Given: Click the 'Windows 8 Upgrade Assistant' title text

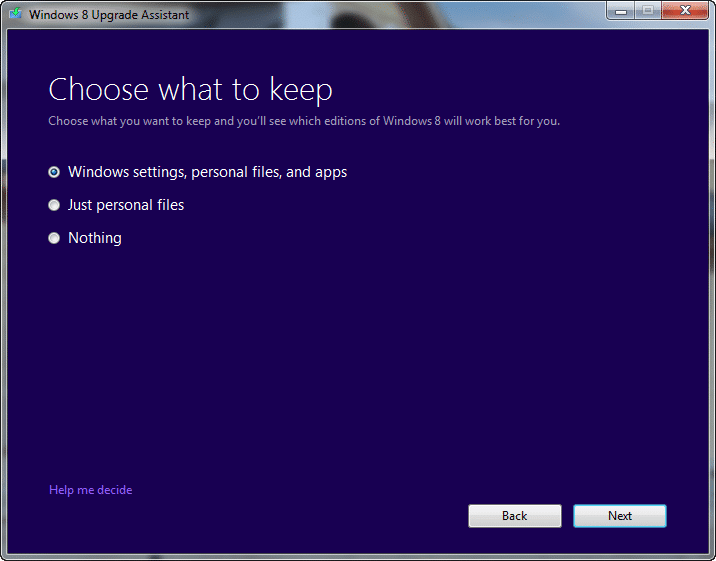Looking at the screenshot, I should 109,15.
